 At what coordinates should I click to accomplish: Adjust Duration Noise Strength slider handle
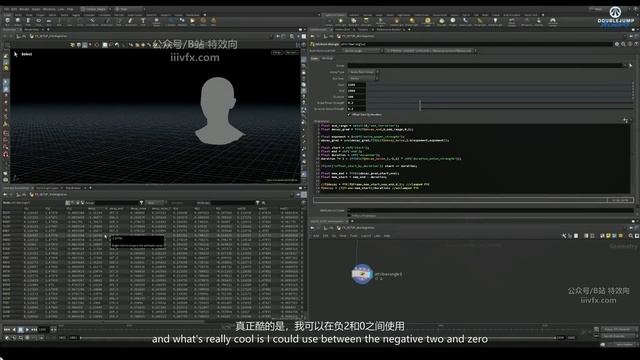420,109
